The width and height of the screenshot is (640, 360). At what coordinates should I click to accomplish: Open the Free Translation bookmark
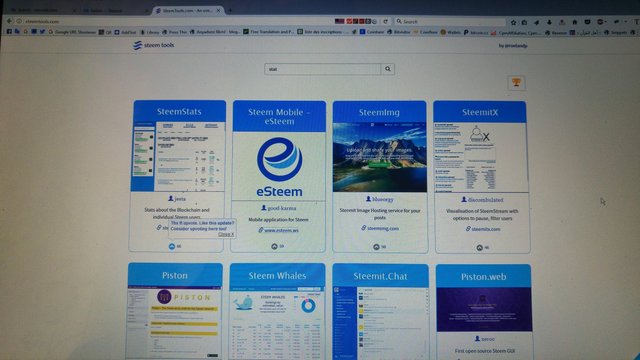click(x=268, y=31)
